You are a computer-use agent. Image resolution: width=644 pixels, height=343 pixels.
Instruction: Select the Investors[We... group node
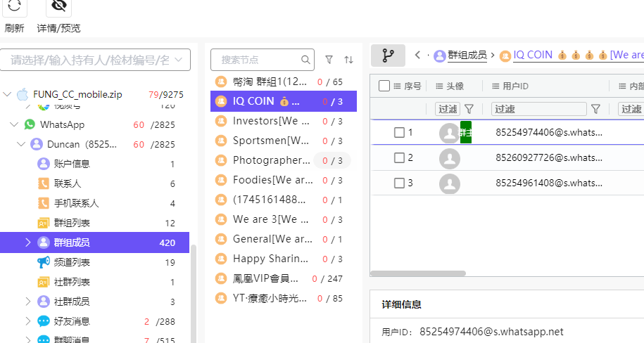(x=284, y=121)
